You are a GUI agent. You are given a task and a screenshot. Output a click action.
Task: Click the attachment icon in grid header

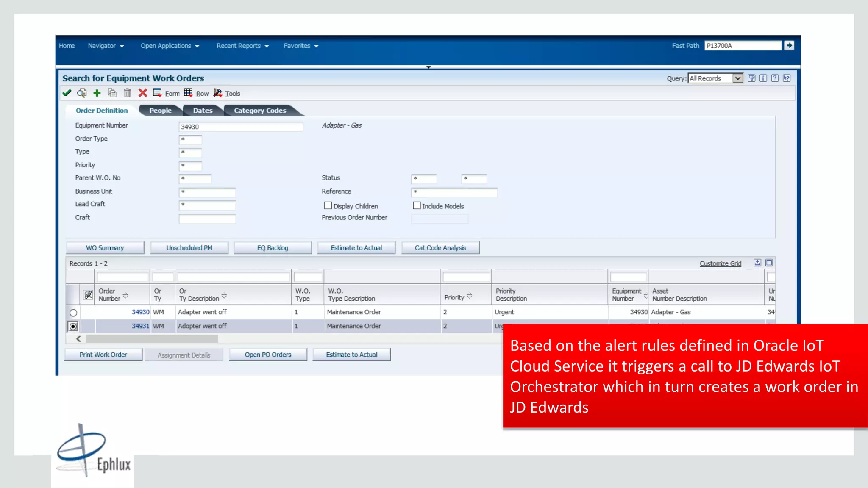coord(88,295)
